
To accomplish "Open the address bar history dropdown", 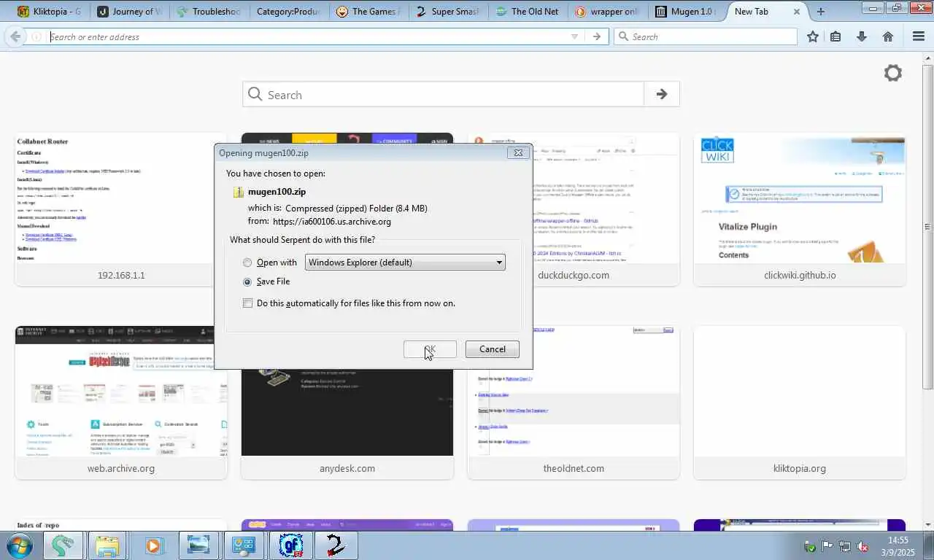I will pos(574,36).
